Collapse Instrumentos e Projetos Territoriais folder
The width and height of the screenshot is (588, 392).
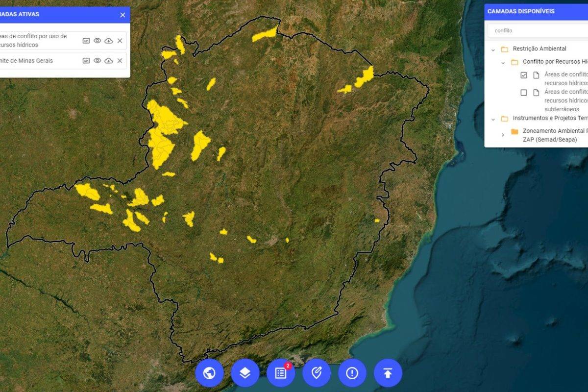coord(493,119)
